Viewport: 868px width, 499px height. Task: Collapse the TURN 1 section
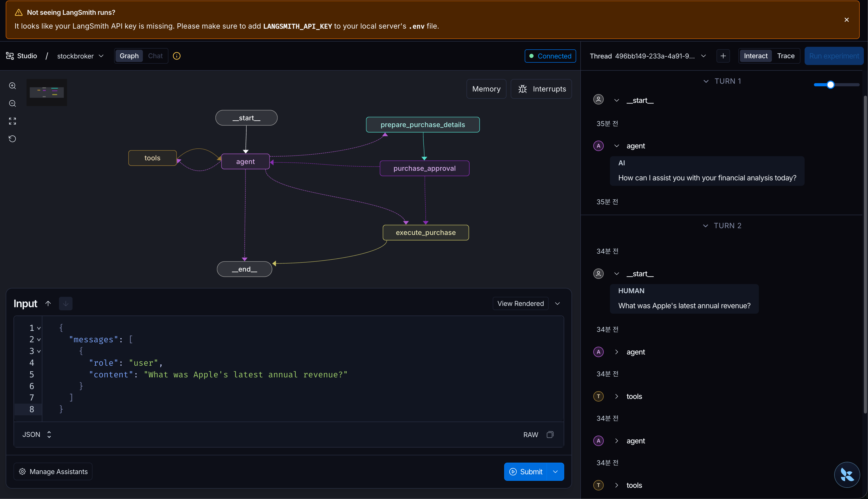(706, 81)
